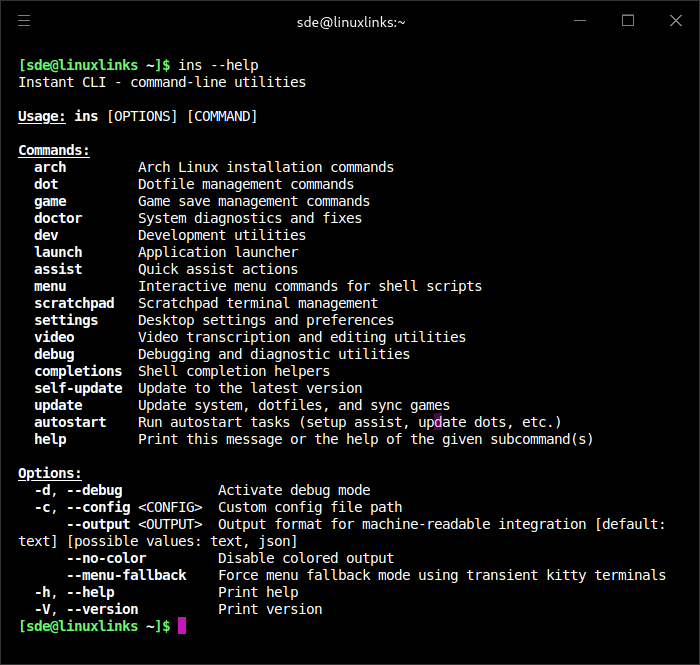Viewport: 700px width, 665px height.
Task: Click the sde@linuxlinks window title
Action: click(x=350, y=21)
